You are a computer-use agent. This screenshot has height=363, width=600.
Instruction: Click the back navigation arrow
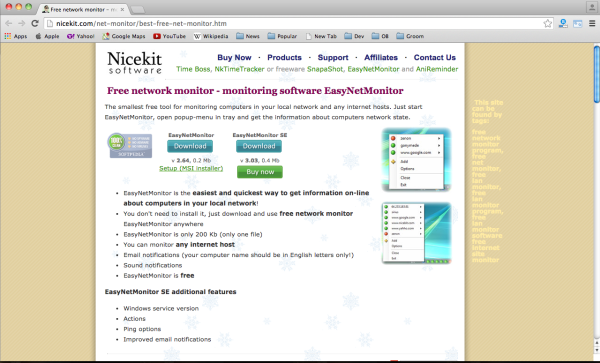[x=8, y=23]
